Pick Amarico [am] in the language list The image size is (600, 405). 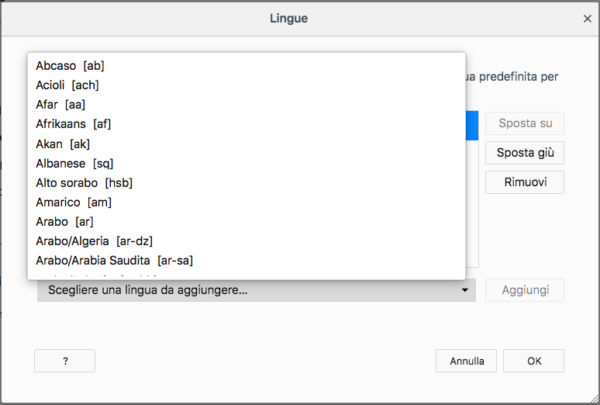click(x=73, y=202)
